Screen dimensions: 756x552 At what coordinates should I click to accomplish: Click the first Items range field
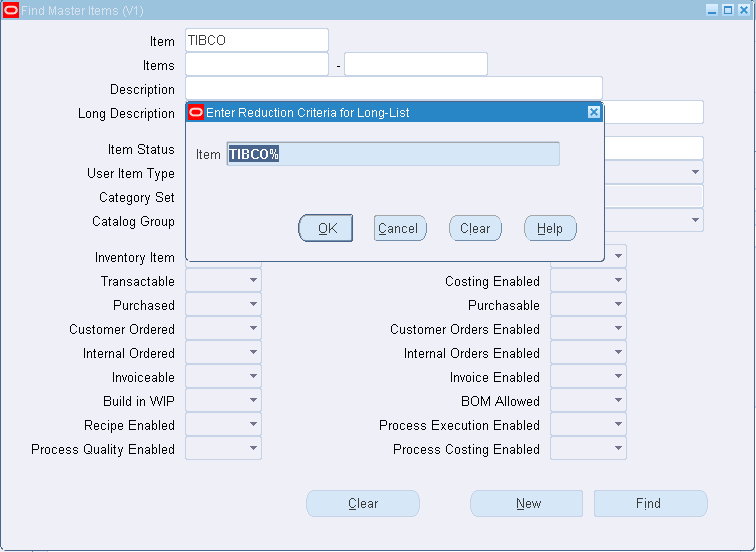(257, 64)
